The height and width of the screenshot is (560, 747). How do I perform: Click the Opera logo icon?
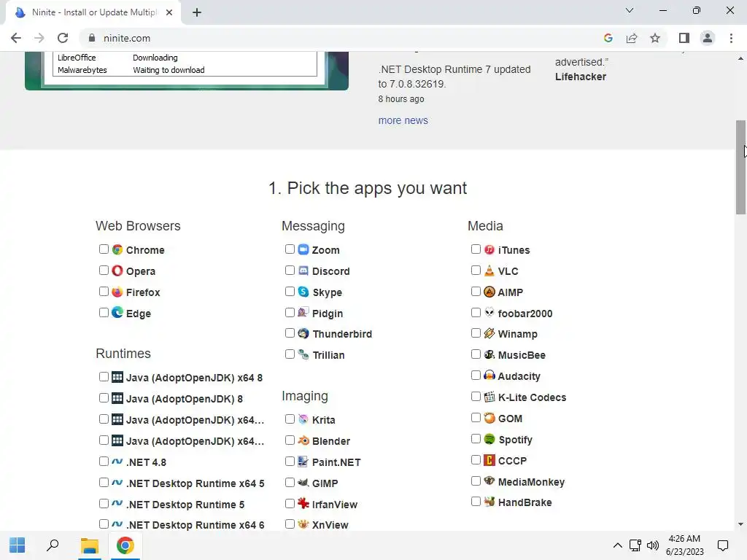pos(117,271)
